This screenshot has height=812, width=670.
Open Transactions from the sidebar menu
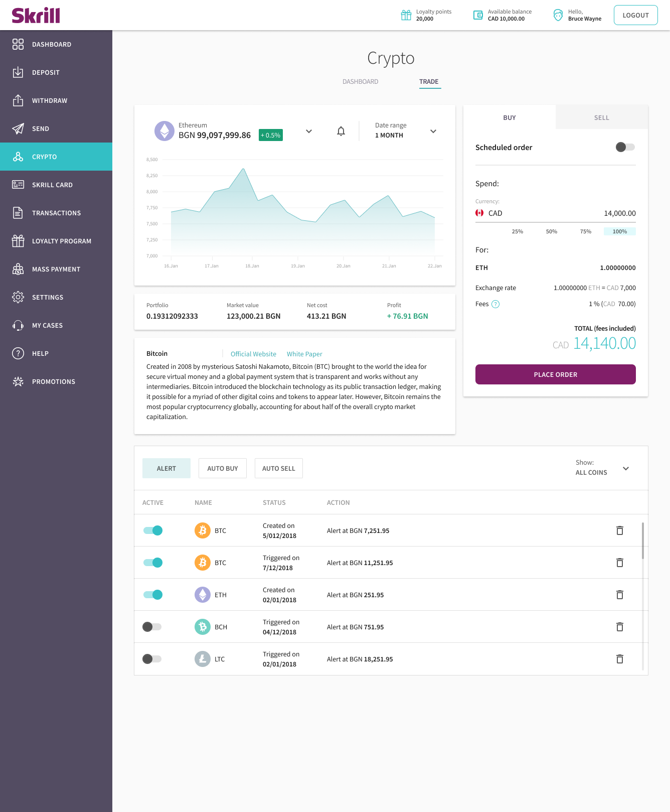56,213
